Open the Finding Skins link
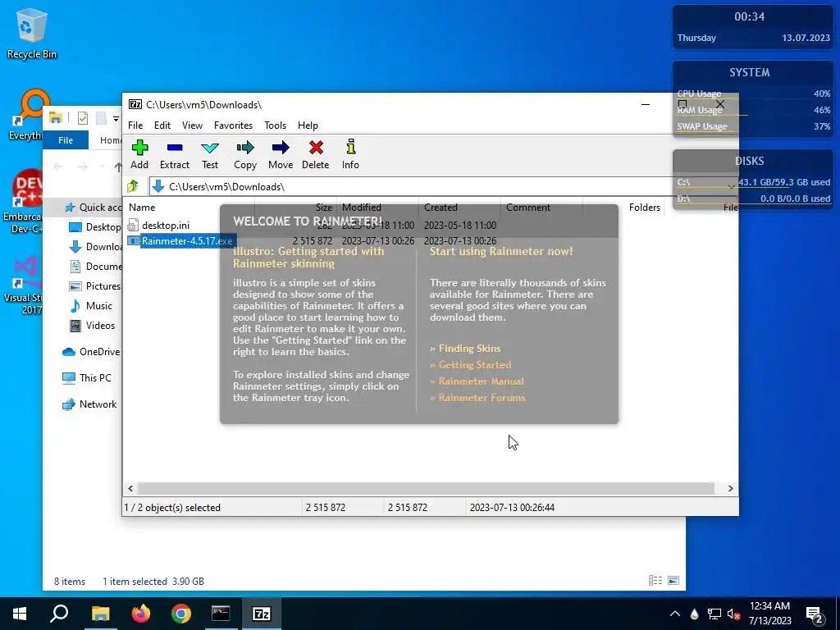 tap(469, 348)
